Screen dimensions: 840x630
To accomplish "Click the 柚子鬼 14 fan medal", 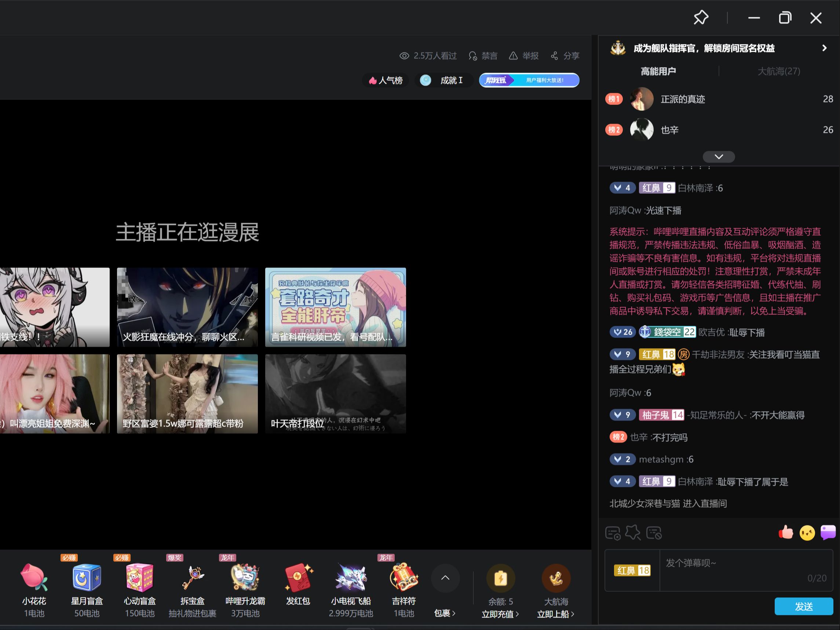I will tap(661, 415).
